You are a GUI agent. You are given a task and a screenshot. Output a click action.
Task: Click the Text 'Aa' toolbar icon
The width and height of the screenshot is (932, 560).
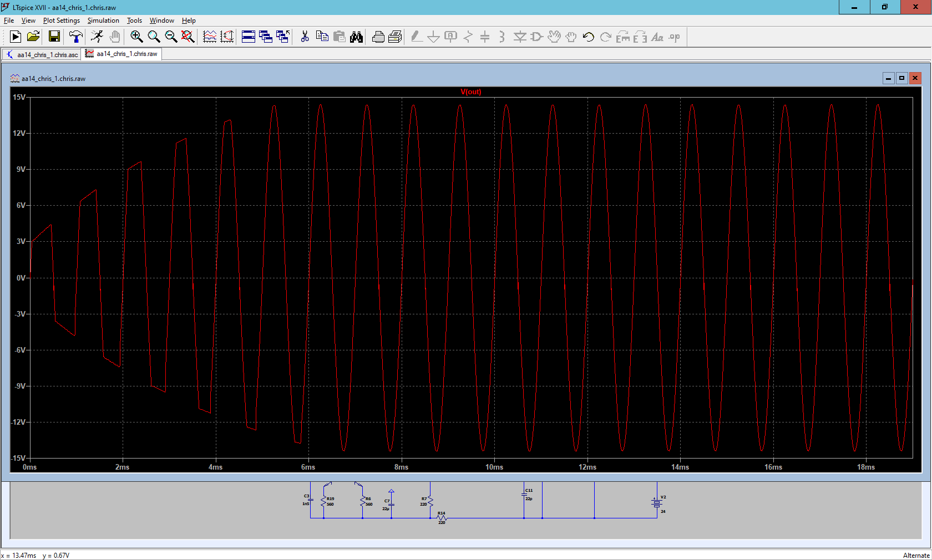(x=657, y=37)
